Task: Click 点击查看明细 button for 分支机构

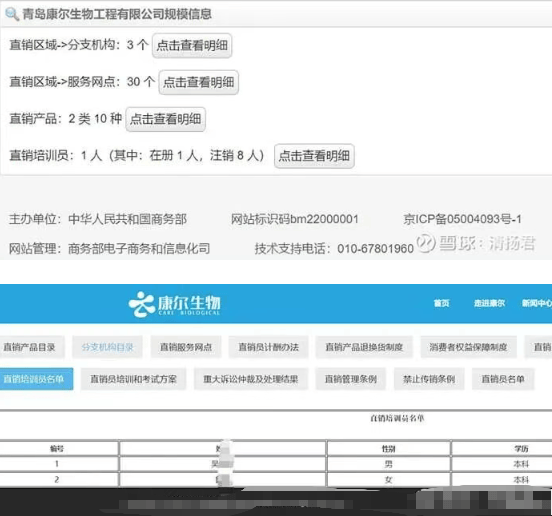Action: click(192, 45)
